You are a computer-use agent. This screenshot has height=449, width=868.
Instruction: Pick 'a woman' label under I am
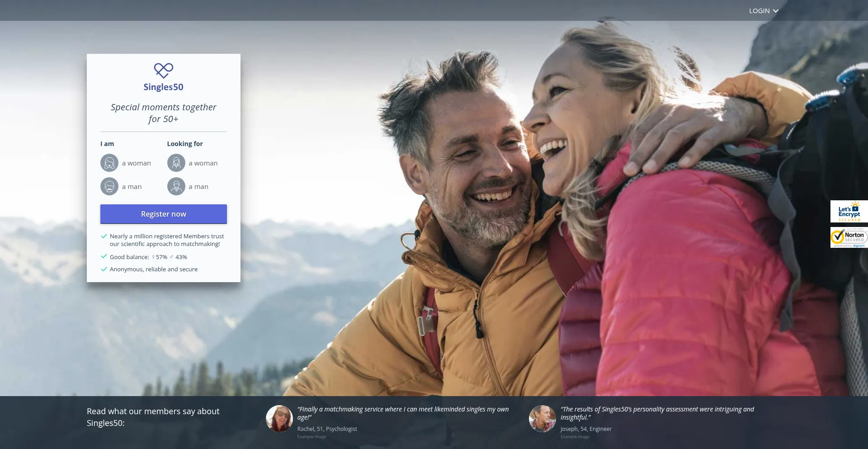pos(137,163)
